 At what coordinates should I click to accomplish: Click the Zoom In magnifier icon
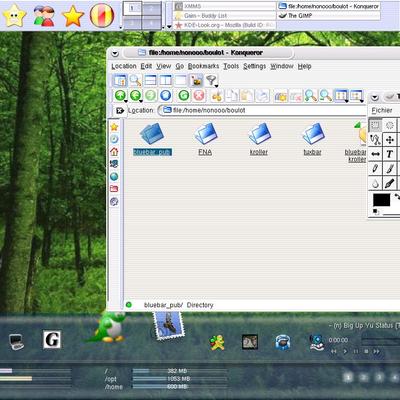[310, 96]
